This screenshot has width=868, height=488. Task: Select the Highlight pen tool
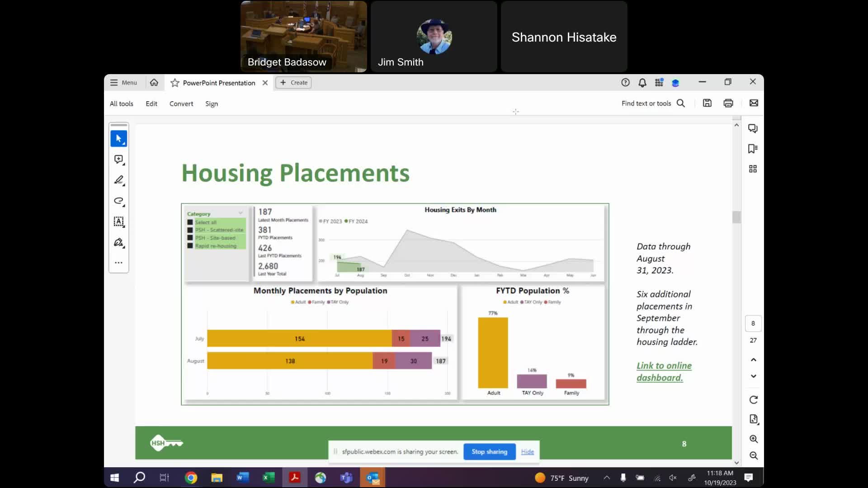point(118,180)
